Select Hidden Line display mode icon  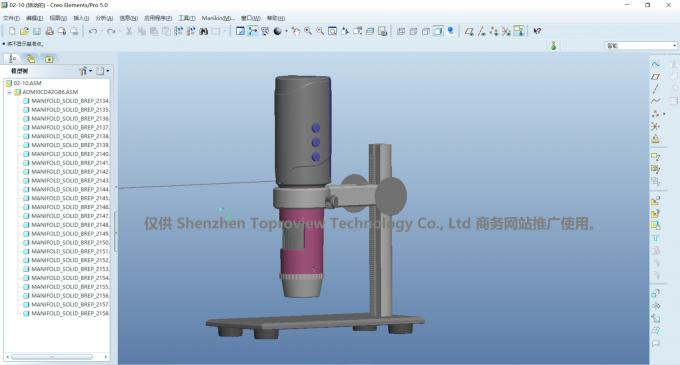[413, 31]
